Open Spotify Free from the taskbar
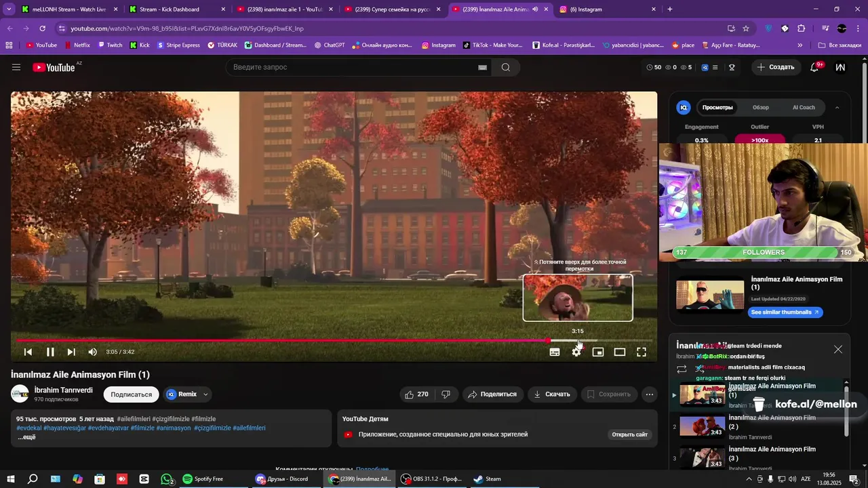The width and height of the screenshot is (868, 488). pos(203,479)
